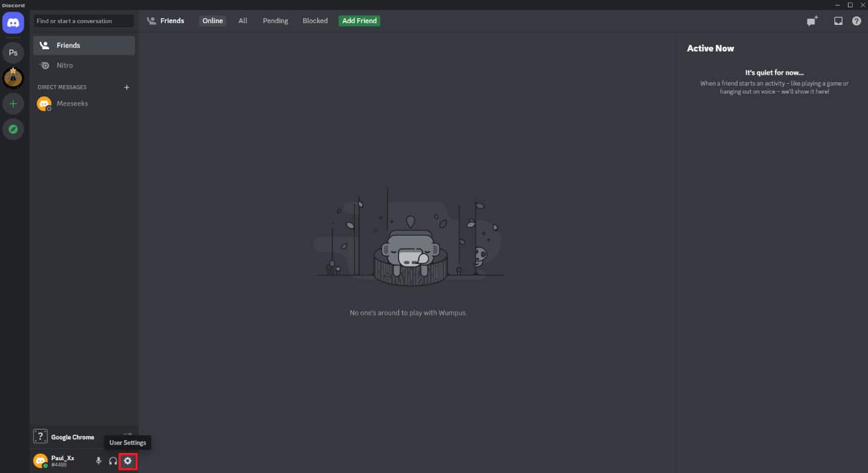868x473 pixels.
Task: Open User Settings gear icon
Action: point(128,461)
